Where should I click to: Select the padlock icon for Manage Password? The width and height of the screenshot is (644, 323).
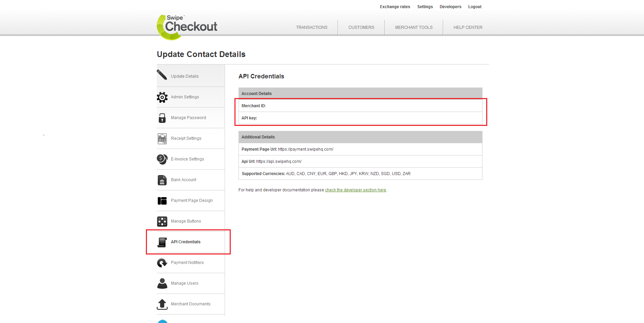click(162, 118)
